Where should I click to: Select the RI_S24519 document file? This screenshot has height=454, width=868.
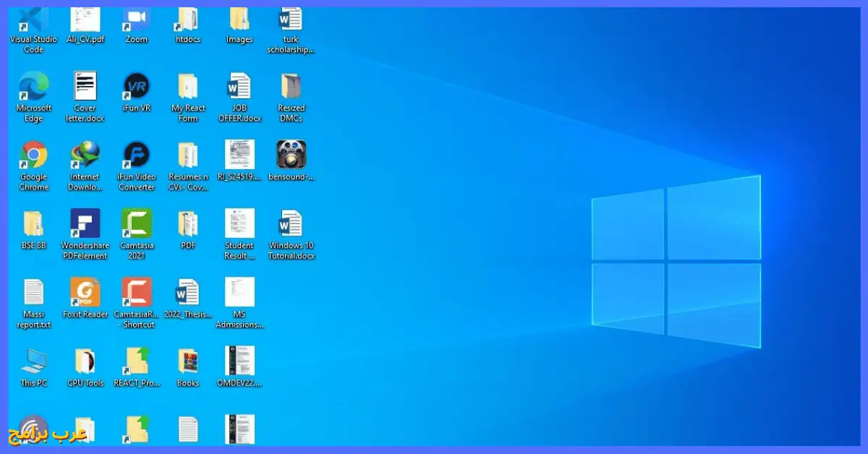(x=239, y=160)
